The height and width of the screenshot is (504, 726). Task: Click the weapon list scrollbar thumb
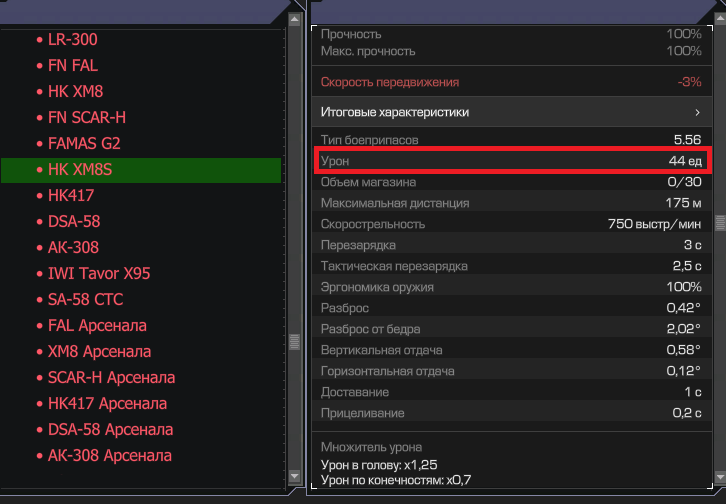pos(294,342)
